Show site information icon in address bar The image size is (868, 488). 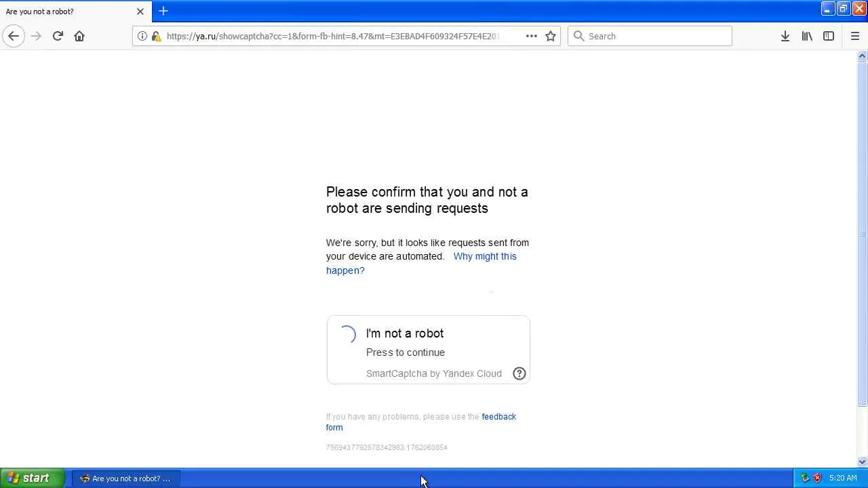tap(142, 36)
